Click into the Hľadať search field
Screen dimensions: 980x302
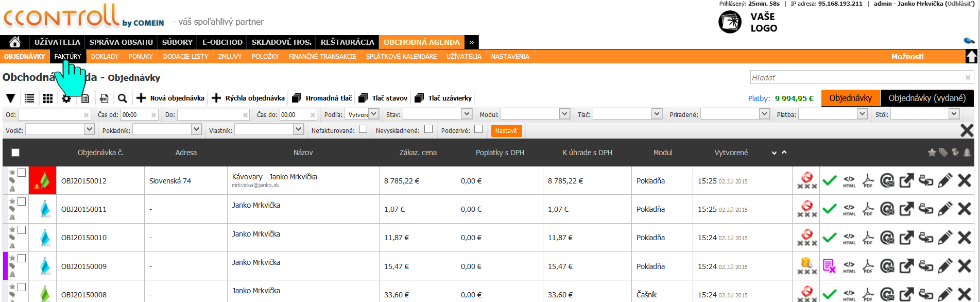click(857, 78)
